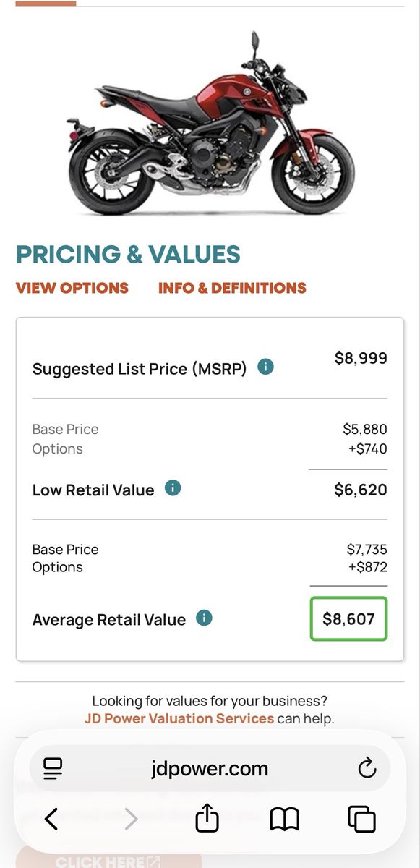This screenshot has height=868, width=420.
Task: Tap the Low Retail Value info icon
Action: (x=173, y=488)
